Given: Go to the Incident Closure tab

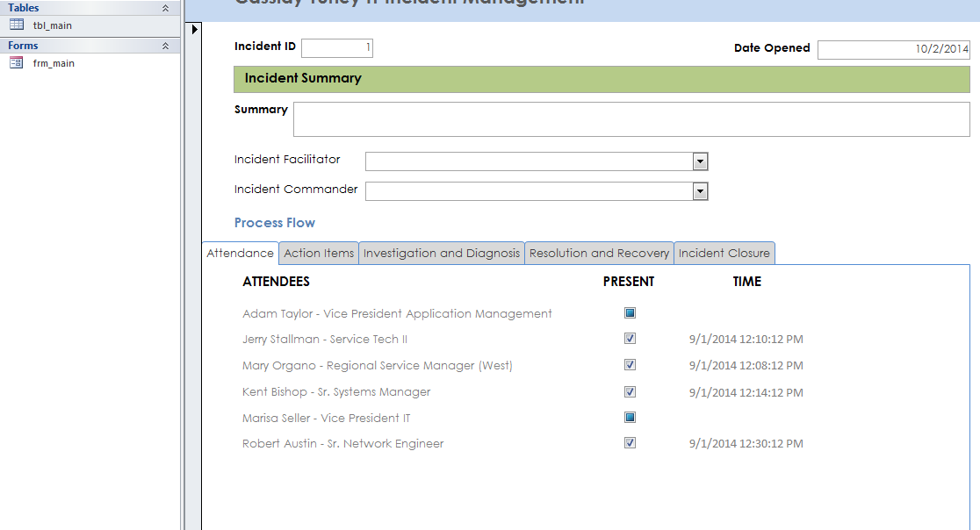Looking at the screenshot, I should tap(724, 254).
